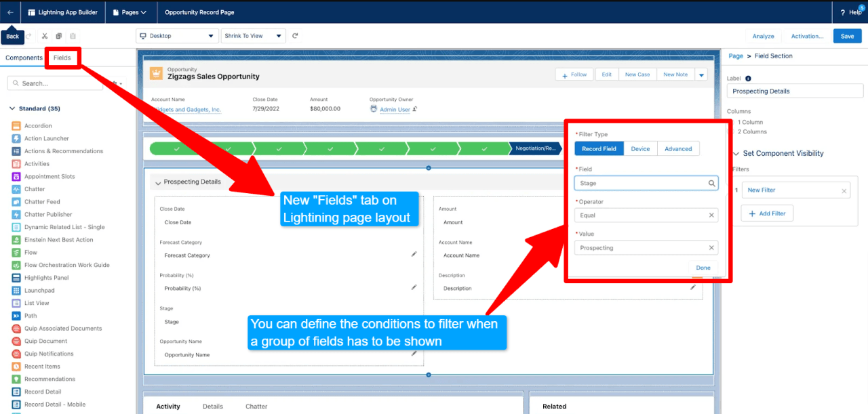This screenshot has height=414, width=868.
Task: Choose the Advanced filter type
Action: [x=678, y=149]
